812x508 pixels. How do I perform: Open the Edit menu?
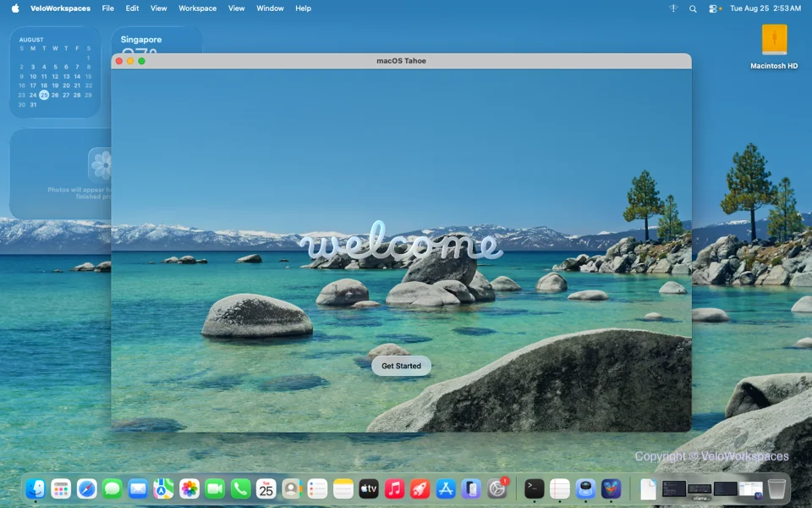[132, 8]
